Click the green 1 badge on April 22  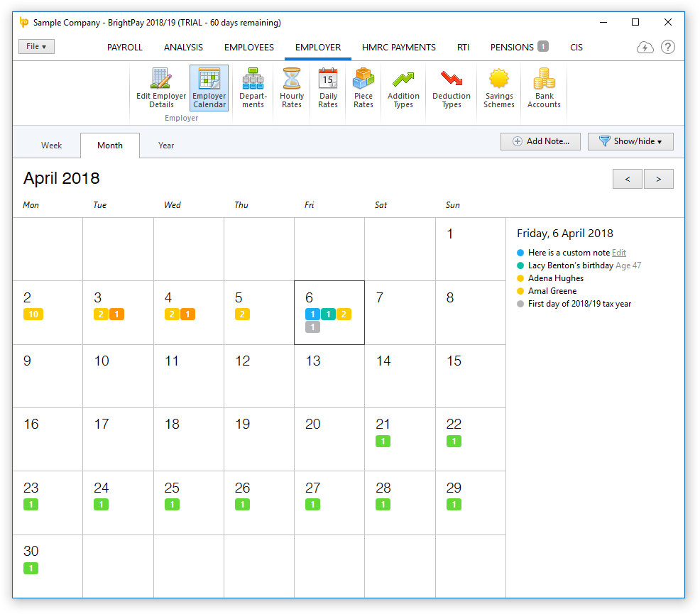(x=454, y=442)
